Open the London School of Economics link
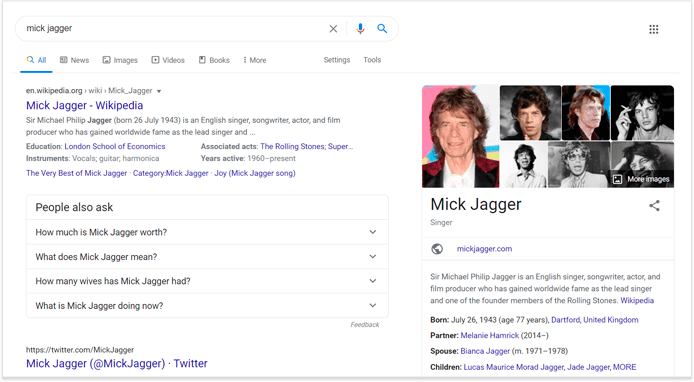The width and height of the screenshot is (694, 382). tap(115, 147)
